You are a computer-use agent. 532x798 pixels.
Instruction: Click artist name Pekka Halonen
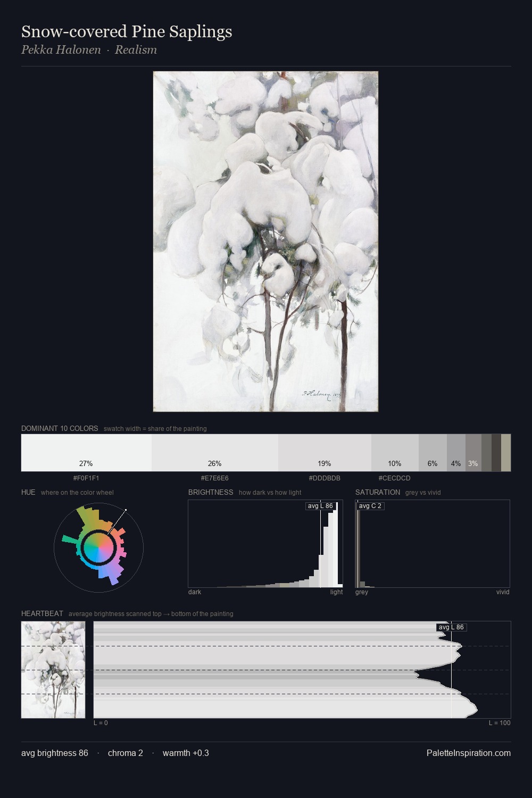tap(61, 50)
